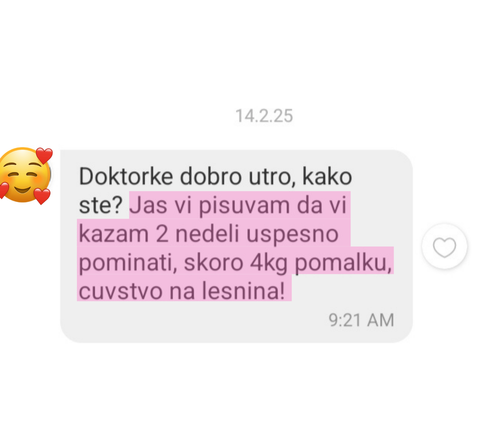Click the 9:21 AM message timestamp

click(361, 320)
